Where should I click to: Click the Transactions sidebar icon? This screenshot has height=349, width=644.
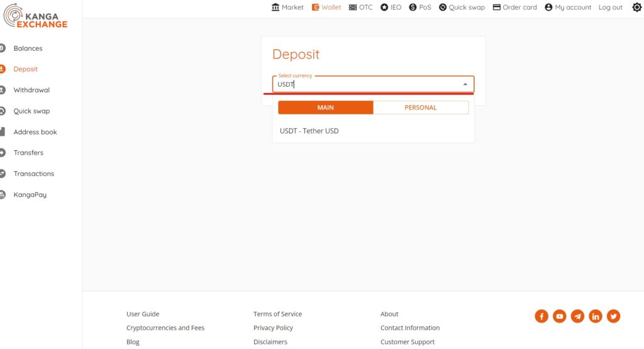click(x=2, y=174)
